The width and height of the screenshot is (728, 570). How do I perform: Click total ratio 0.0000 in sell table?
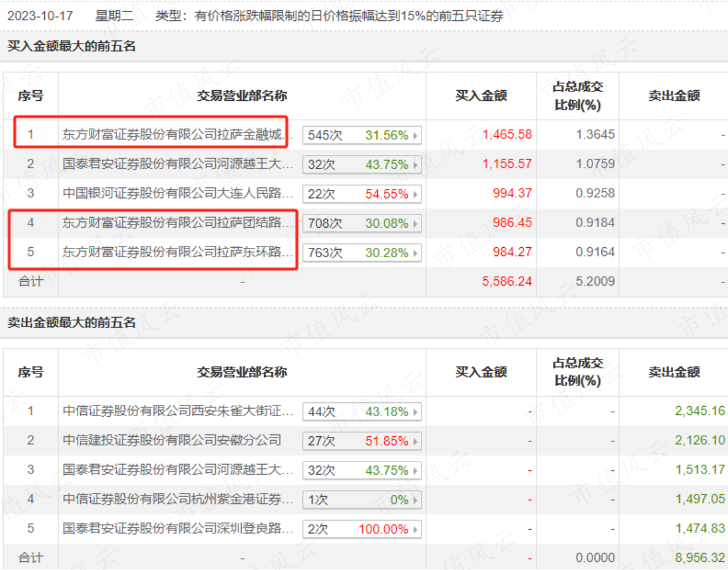point(596,557)
